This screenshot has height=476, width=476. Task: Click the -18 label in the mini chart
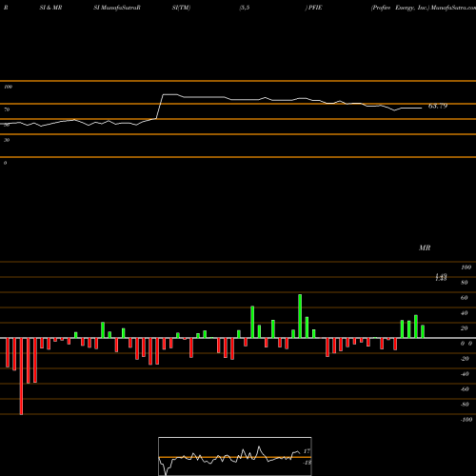(x=307, y=463)
